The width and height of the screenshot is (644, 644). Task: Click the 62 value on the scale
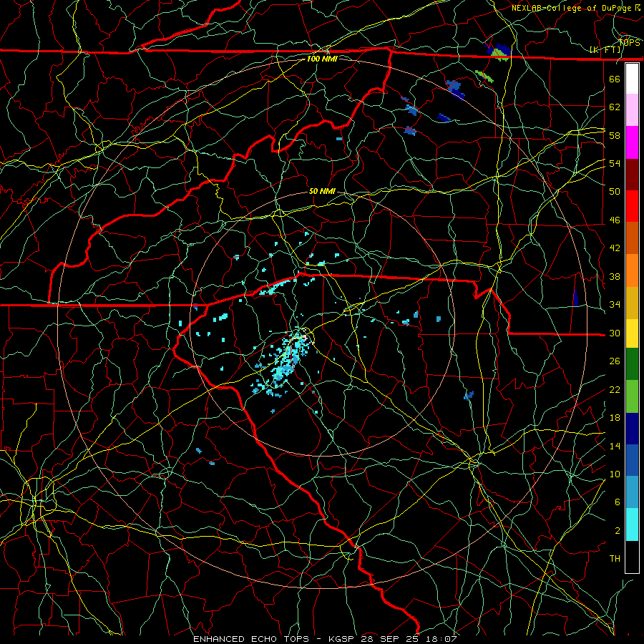tap(615, 107)
